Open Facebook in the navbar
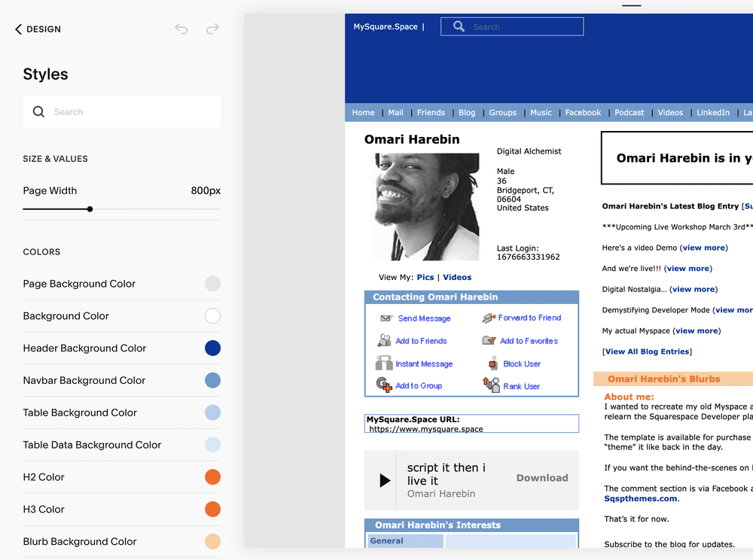Viewport: 753px width, 560px height. 583,112
